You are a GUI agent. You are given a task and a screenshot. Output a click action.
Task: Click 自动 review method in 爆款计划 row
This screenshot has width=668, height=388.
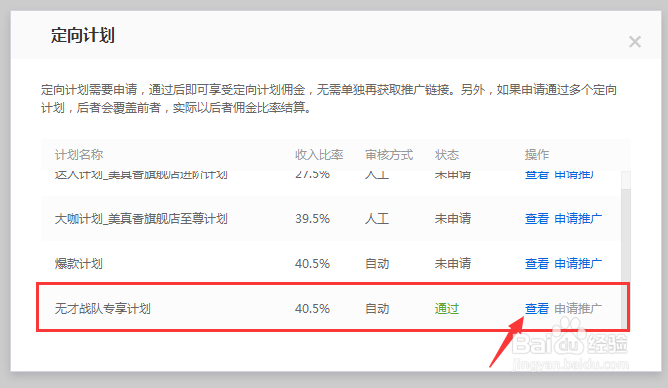coord(377,264)
